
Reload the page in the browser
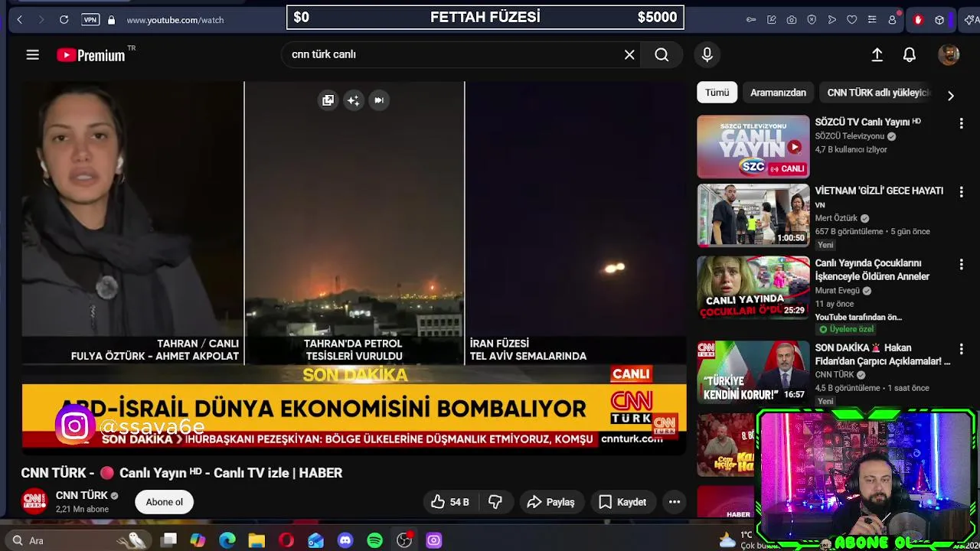[x=64, y=20]
